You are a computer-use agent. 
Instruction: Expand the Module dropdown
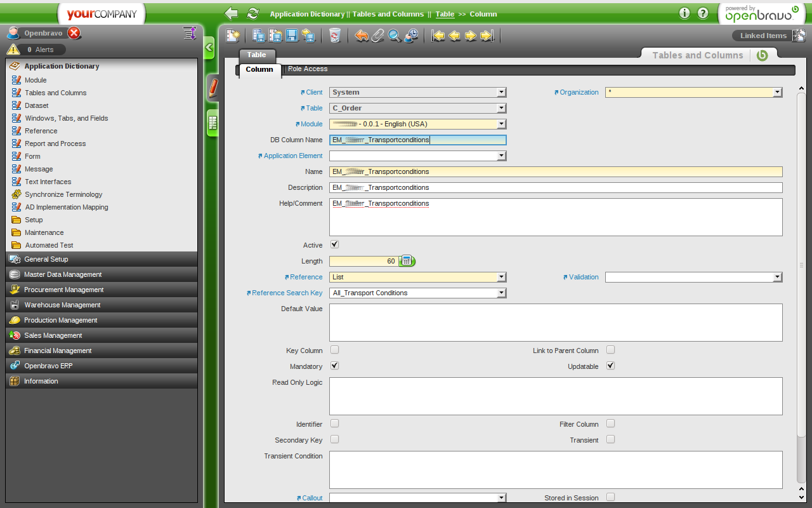click(501, 124)
